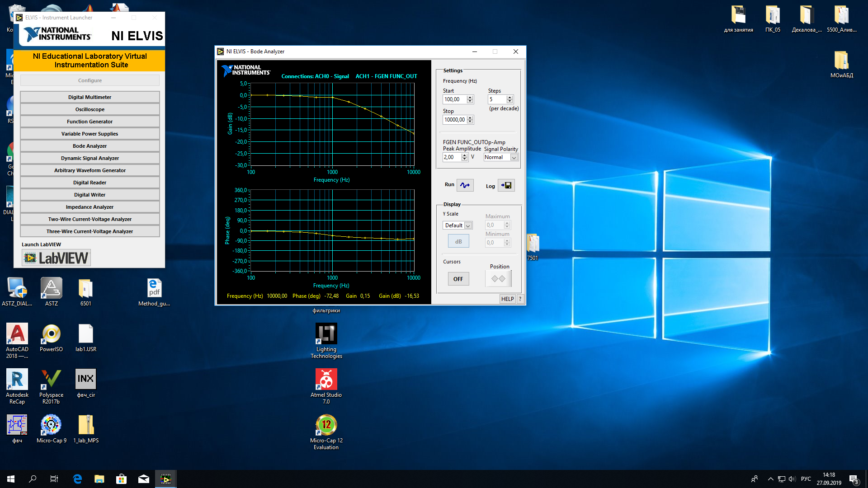Viewport: 868px width, 488px height.
Task: Toggle the dB scale button
Action: (458, 241)
